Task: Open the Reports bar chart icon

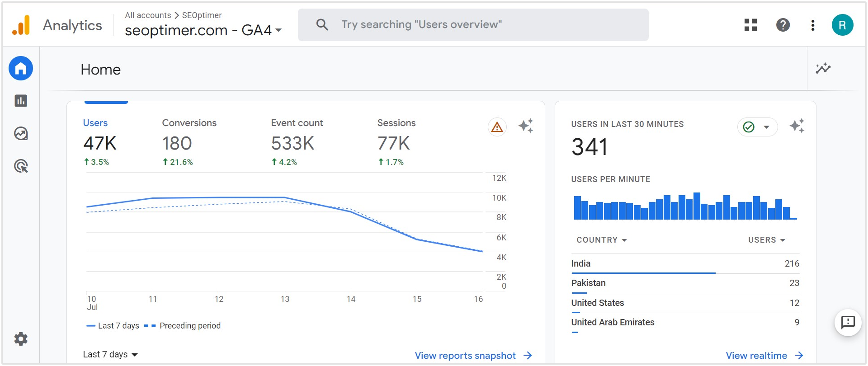Action: coord(21,101)
